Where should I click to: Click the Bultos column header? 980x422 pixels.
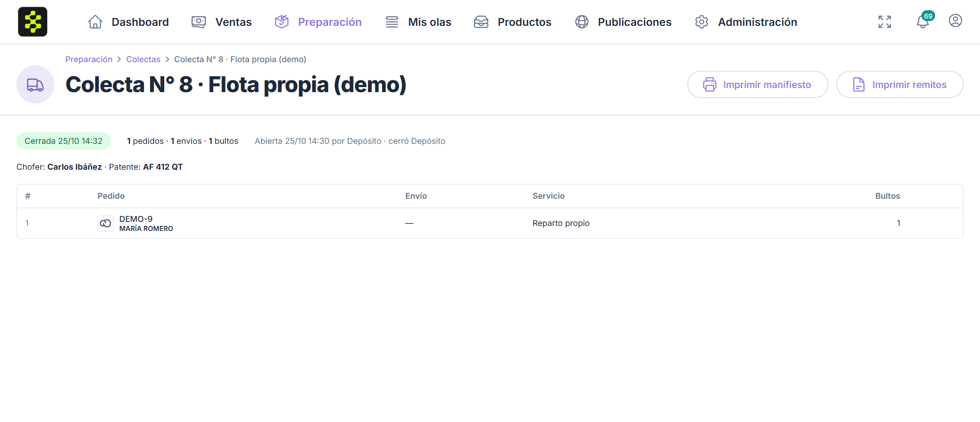point(888,196)
